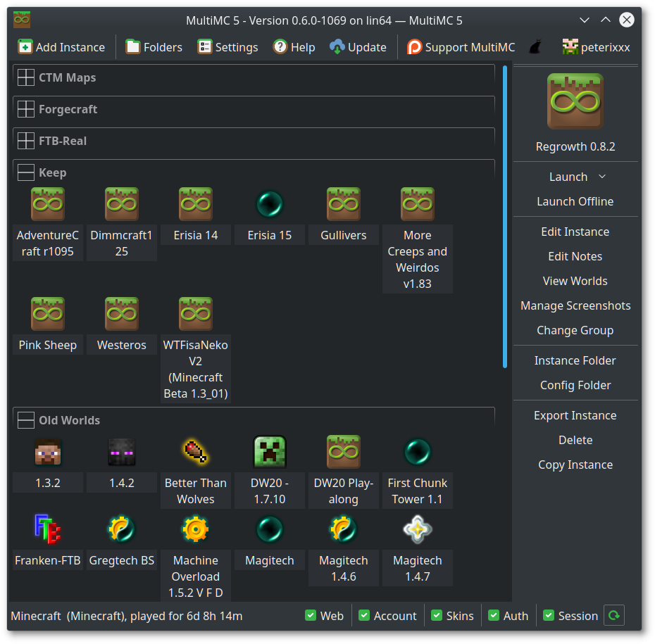
Task: Select the Gullivers instance icon
Action: [344, 204]
